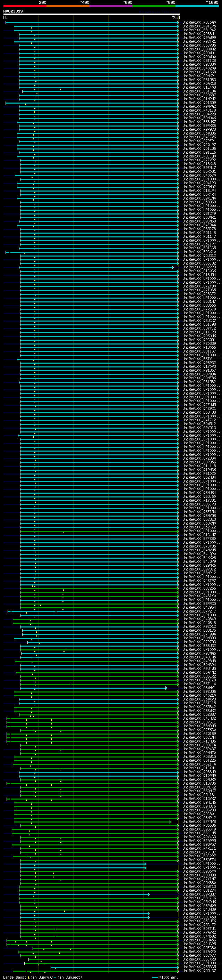222x980 pixels.
Task: Select the UniRef100_B8LP42 label
Action: [199, 30]
